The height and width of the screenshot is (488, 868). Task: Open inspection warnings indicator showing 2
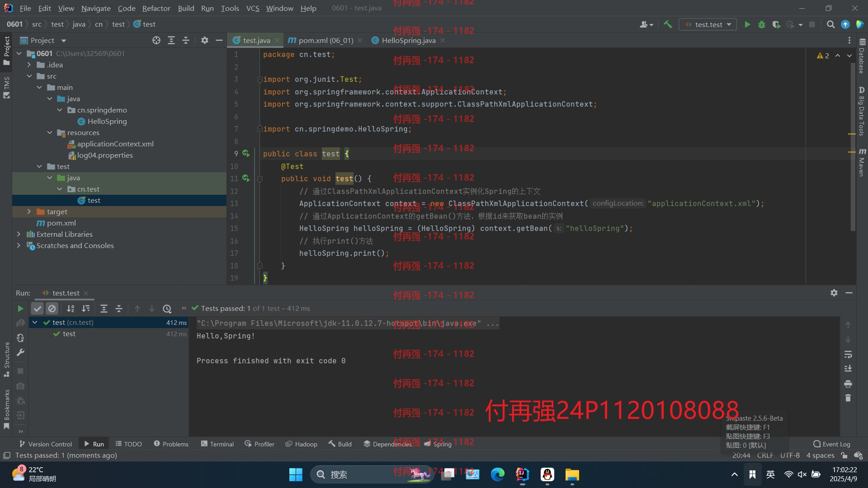(x=823, y=56)
